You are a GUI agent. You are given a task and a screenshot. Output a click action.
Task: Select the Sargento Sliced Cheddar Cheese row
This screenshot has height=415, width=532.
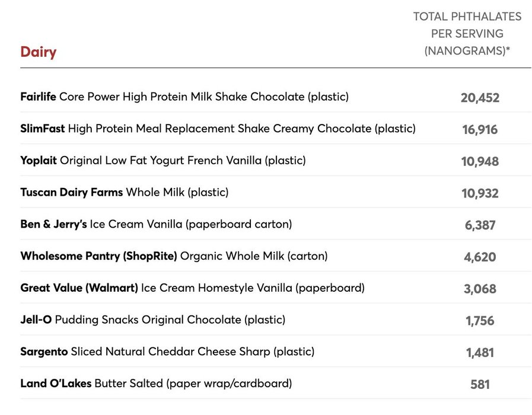point(276,352)
